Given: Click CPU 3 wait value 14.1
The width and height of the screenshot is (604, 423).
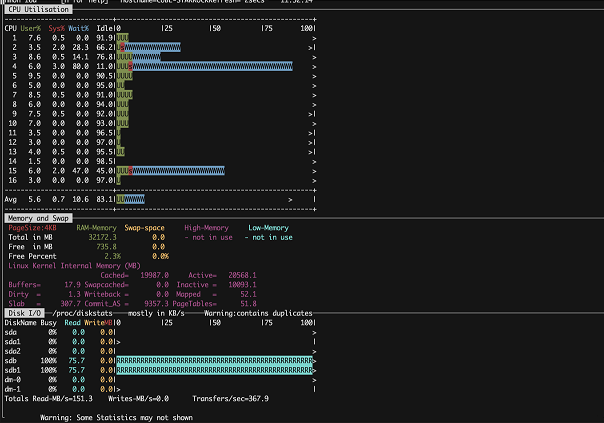Looking at the screenshot, I should pos(80,57).
